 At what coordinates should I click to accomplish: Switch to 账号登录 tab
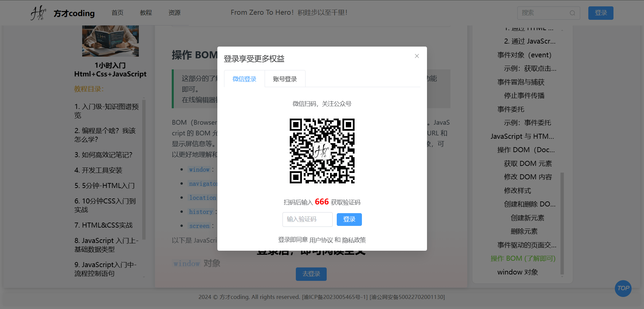(285, 79)
